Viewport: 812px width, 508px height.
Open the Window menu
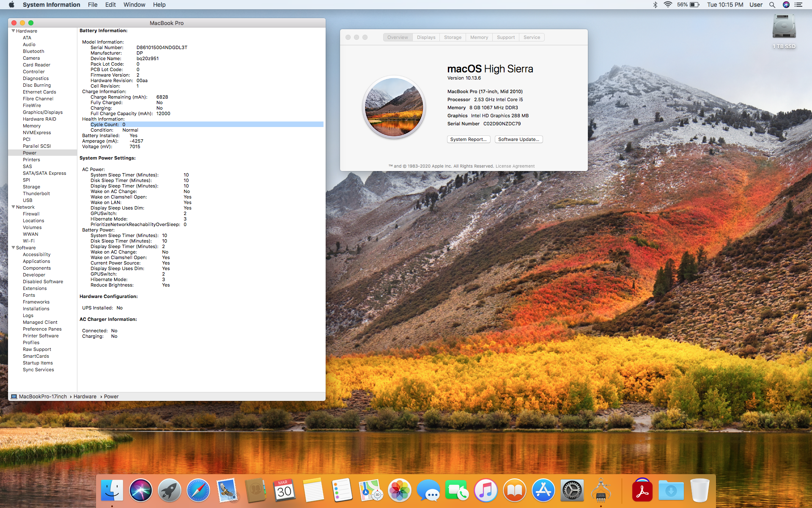click(134, 5)
